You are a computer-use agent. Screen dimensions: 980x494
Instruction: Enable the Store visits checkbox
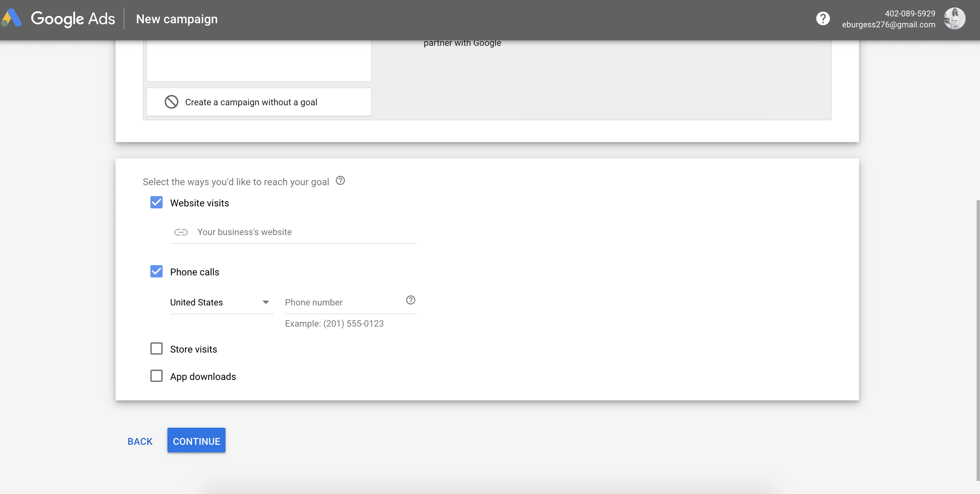[156, 348]
